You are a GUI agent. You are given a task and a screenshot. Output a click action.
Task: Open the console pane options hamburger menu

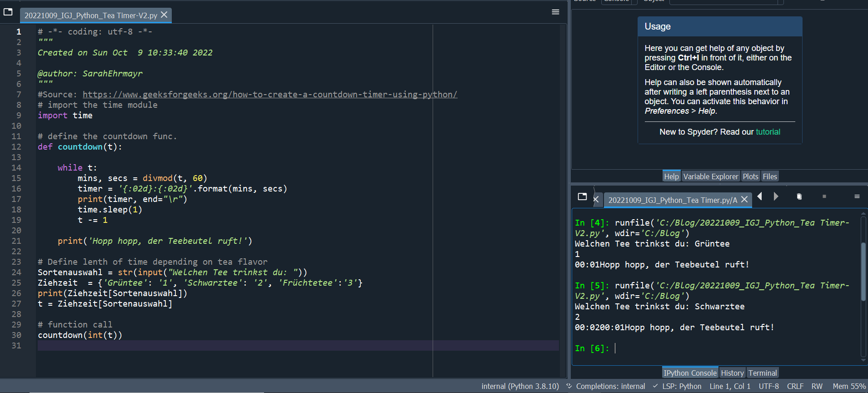857,196
